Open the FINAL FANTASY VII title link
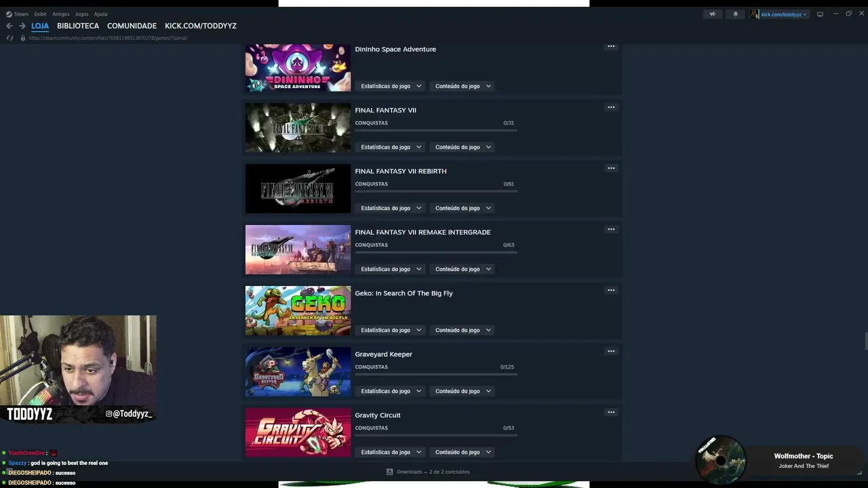868x488 pixels. 385,110
